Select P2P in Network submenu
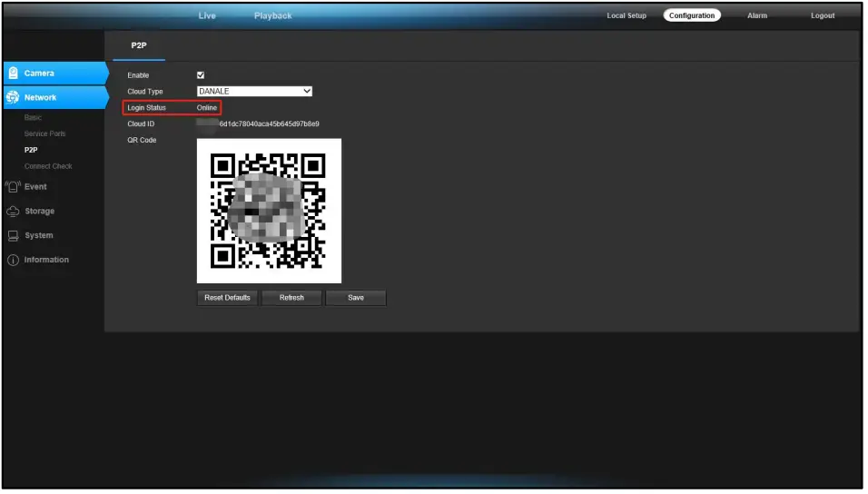 [31, 150]
